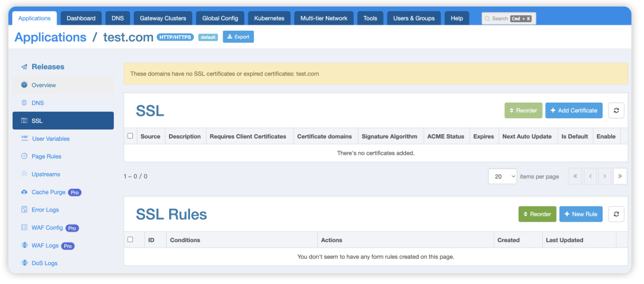Toggle select-all checkbox in SSL table
This screenshot has width=644, height=284.
[x=130, y=136]
